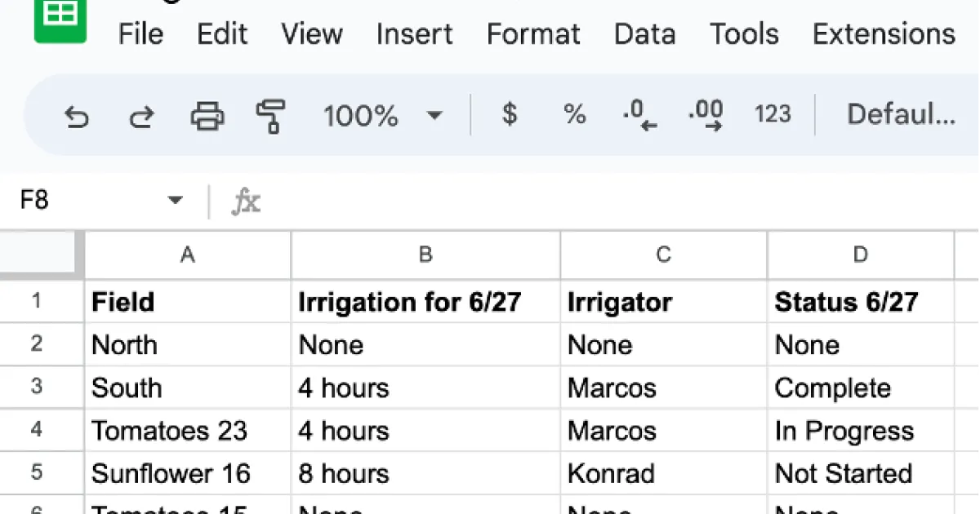Select the Paint format tool
The height and width of the screenshot is (514, 980).
tap(270, 115)
